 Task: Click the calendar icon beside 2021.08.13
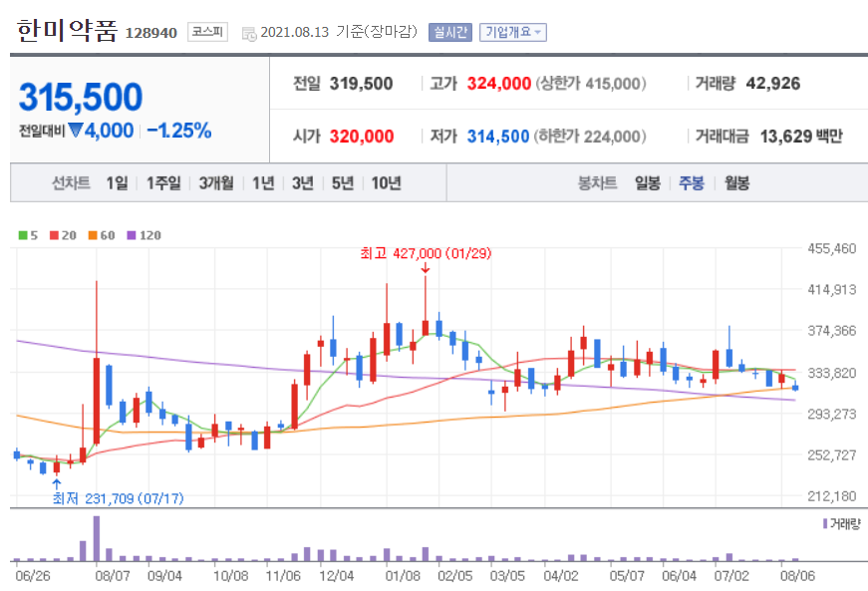(x=249, y=34)
